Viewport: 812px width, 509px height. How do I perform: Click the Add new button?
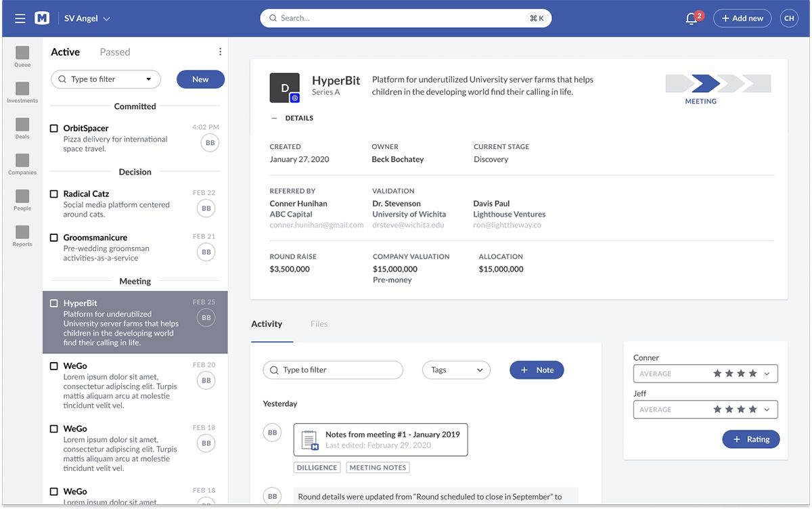742,18
